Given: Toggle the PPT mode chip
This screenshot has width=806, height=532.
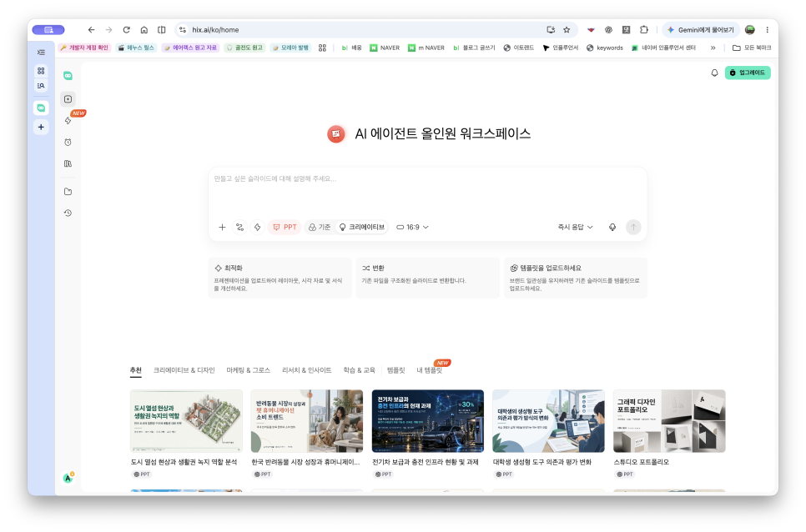Looking at the screenshot, I should pos(285,227).
